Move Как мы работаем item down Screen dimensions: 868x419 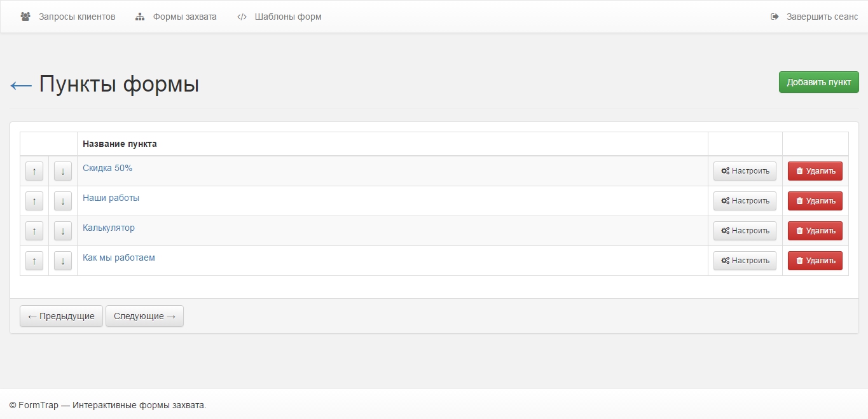point(63,261)
